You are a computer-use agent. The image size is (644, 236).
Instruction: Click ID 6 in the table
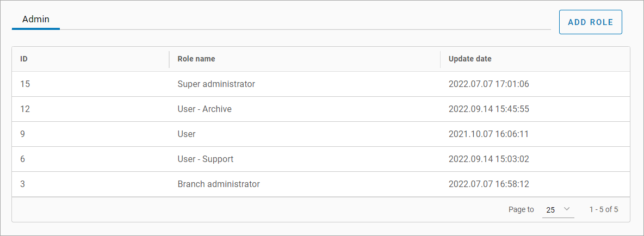click(23, 159)
